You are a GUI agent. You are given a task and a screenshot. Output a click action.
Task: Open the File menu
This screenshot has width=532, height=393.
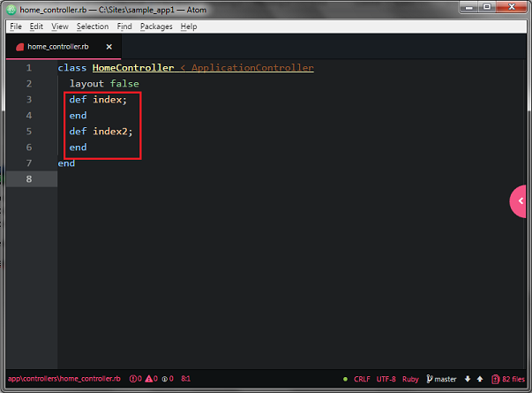point(16,26)
